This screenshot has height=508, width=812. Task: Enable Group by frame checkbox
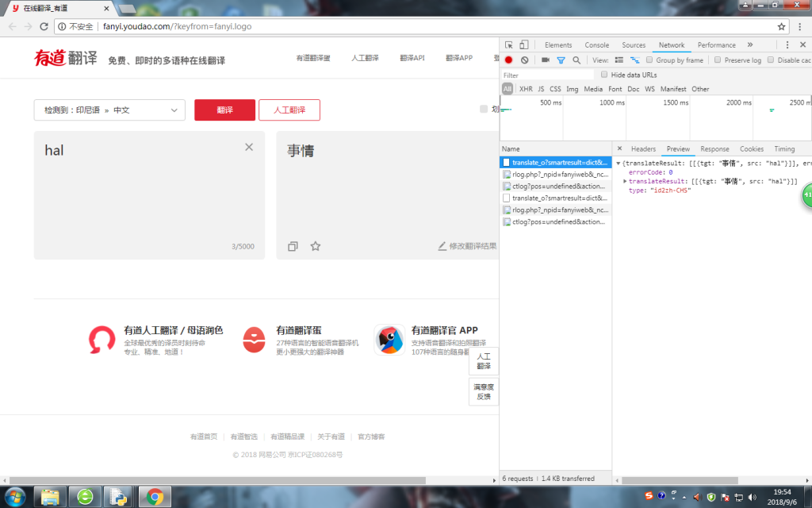click(x=649, y=60)
